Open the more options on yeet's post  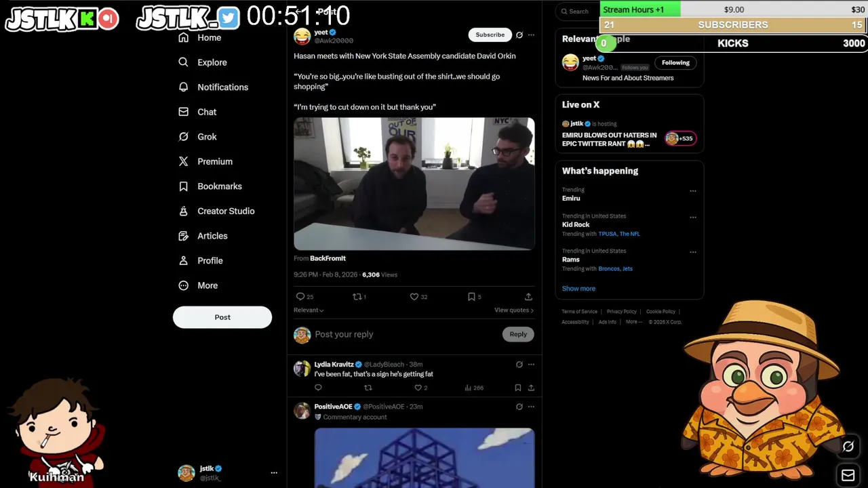(x=531, y=35)
